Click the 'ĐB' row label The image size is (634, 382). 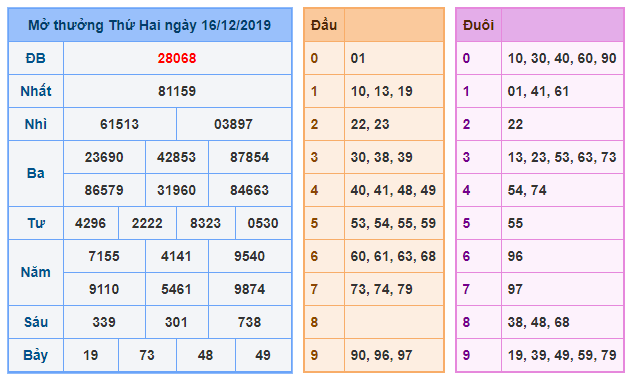click(36, 58)
